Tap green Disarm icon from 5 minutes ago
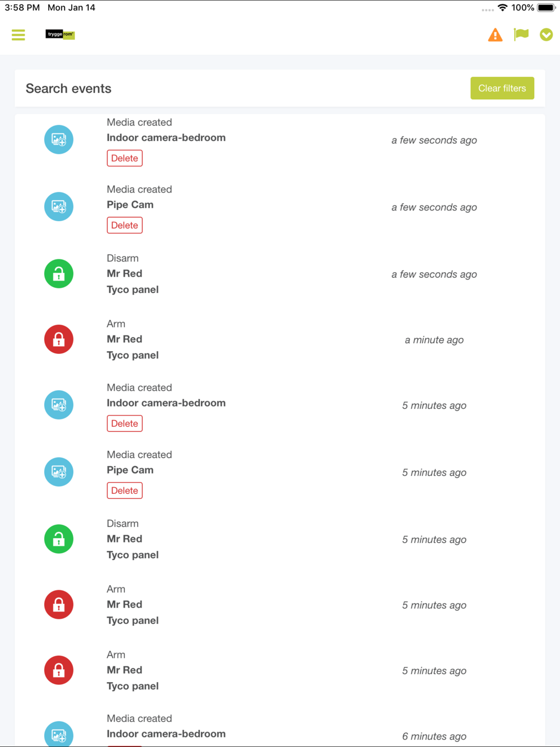Image resolution: width=560 pixels, height=747 pixels. point(59,539)
